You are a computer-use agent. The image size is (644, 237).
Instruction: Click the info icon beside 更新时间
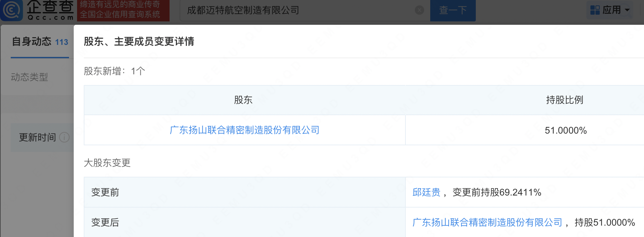coord(64,137)
